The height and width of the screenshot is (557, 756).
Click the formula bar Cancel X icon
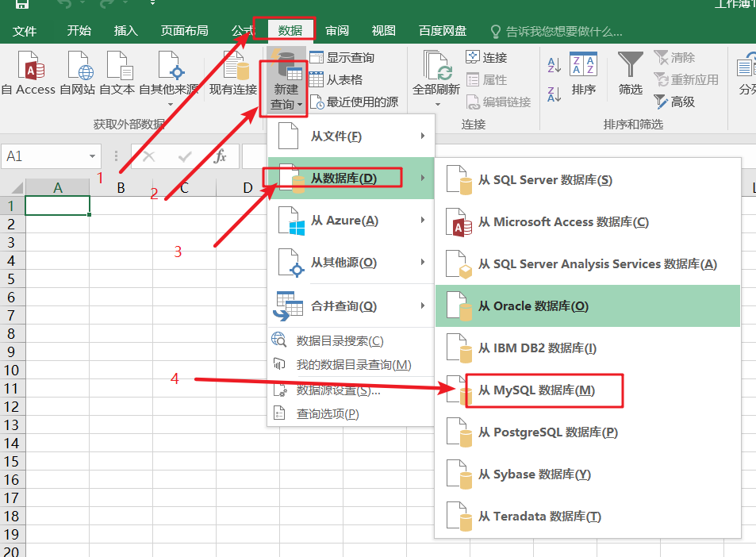click(x=149, y=156)
